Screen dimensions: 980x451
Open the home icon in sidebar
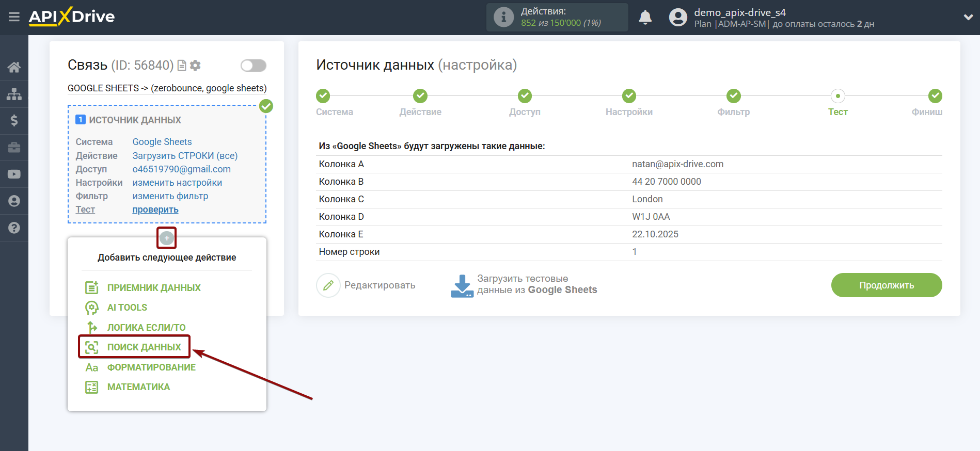click(x=14, y=67)
